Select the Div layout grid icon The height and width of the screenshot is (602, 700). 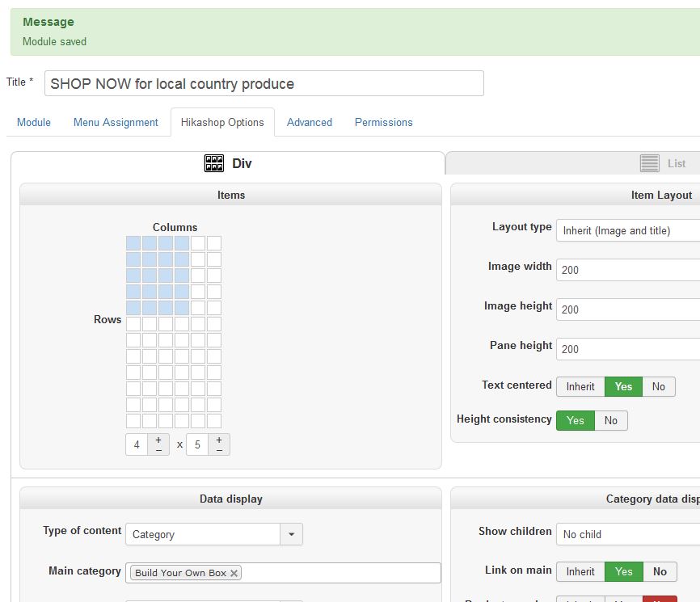(214, 163)
